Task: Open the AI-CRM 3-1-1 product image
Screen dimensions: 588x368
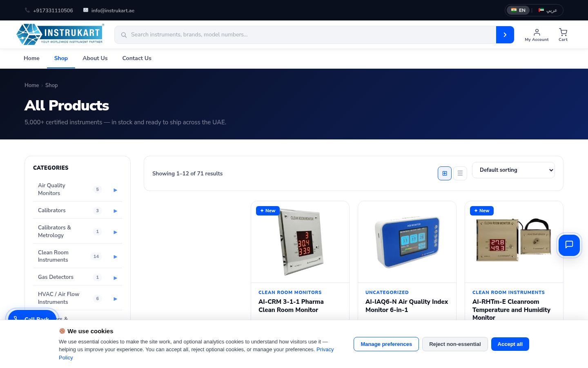Action: pyautogui.click(x=300, y=242)
